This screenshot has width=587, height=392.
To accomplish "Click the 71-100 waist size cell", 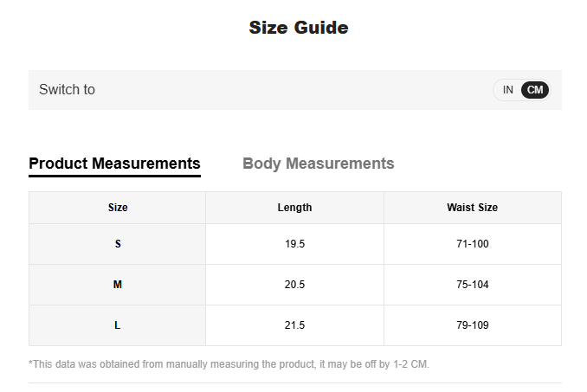I will click(x=472, y=244).
